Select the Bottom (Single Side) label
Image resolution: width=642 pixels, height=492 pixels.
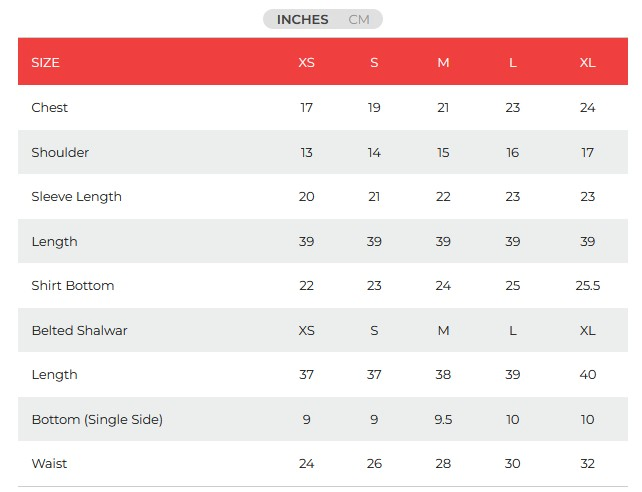pos(97,420)
